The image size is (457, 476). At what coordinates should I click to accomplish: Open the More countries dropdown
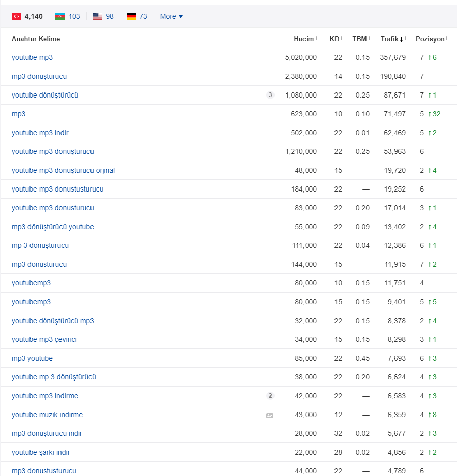click(171, 16)
